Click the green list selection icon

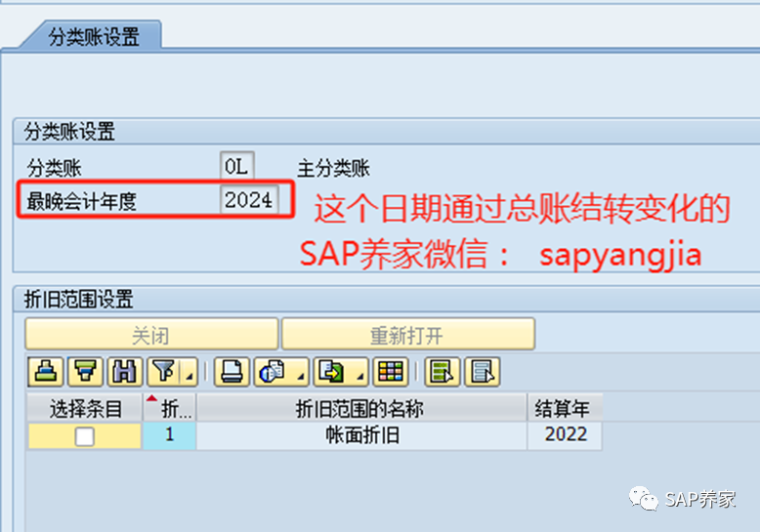443,372
